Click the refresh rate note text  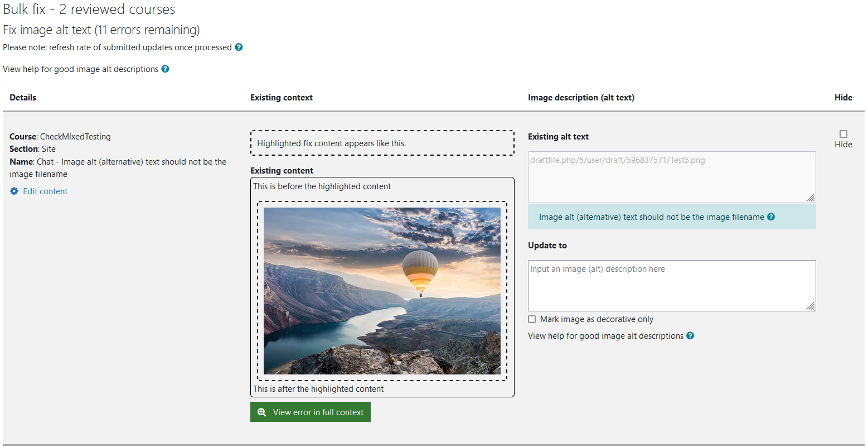[117, 47]
